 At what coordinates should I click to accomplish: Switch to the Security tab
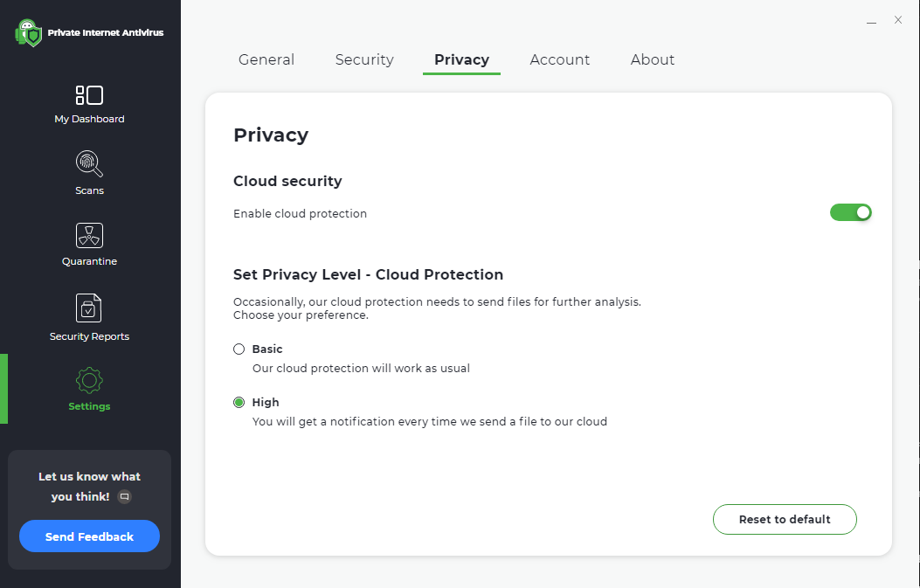pos(364,59)
